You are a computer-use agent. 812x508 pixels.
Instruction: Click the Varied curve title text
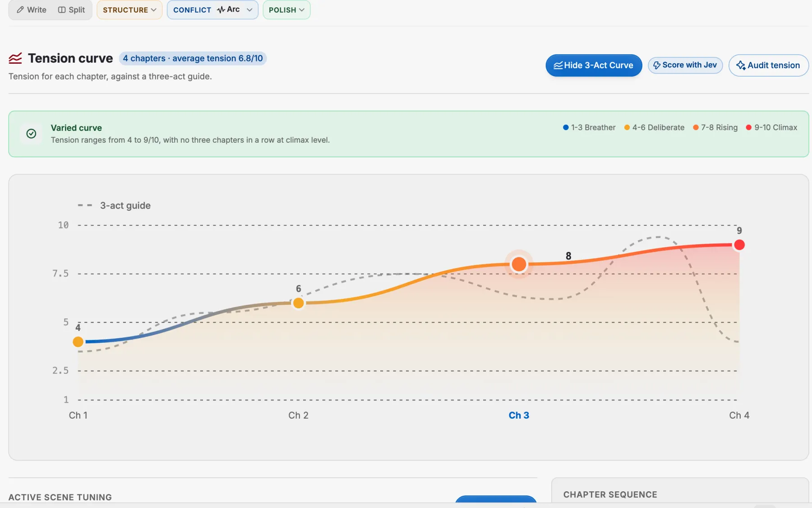tap(76, 128)
